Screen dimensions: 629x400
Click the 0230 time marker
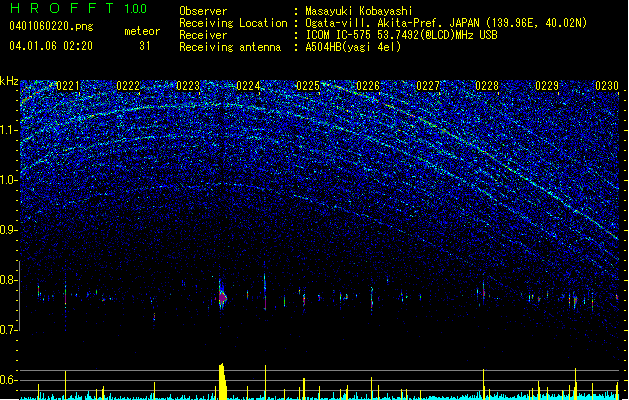[x=607, y=86]
